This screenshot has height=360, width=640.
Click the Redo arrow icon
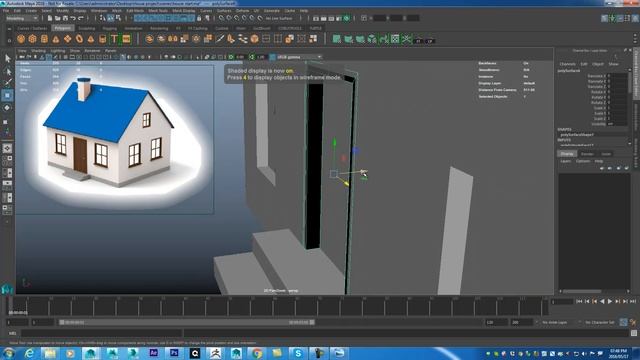point(81,18)
